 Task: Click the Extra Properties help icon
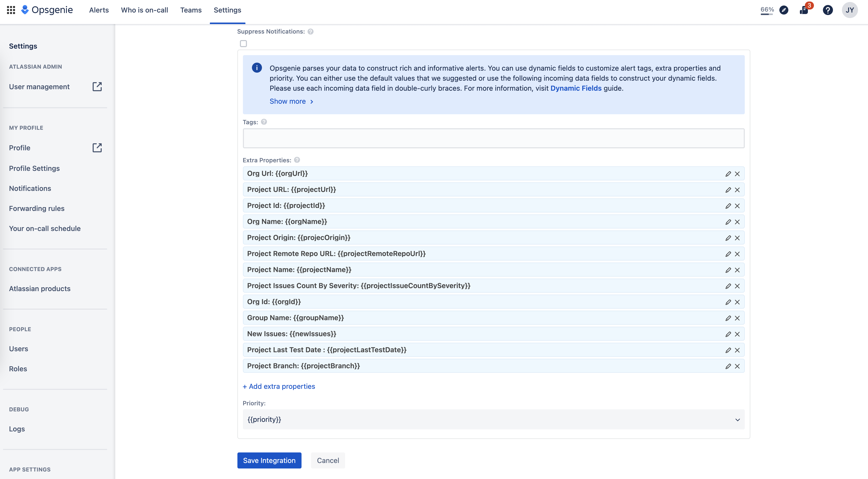point(297,160)
